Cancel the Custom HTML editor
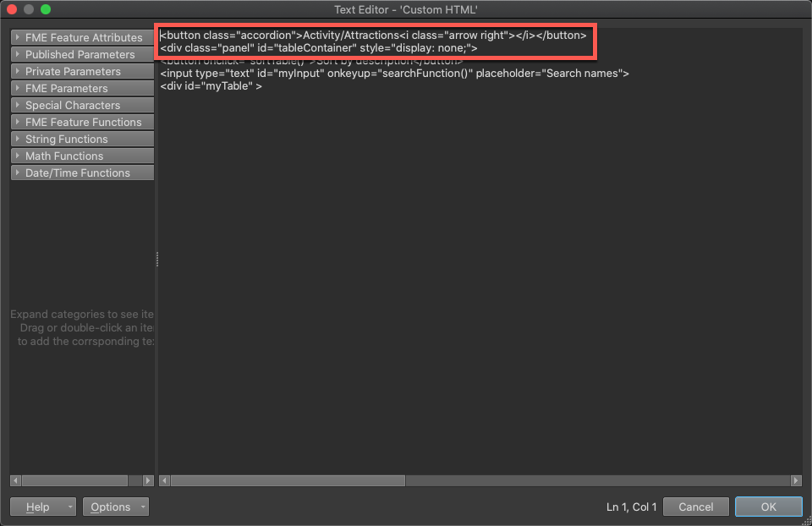This screenshot has width=812, height=526. click(695, 507)
